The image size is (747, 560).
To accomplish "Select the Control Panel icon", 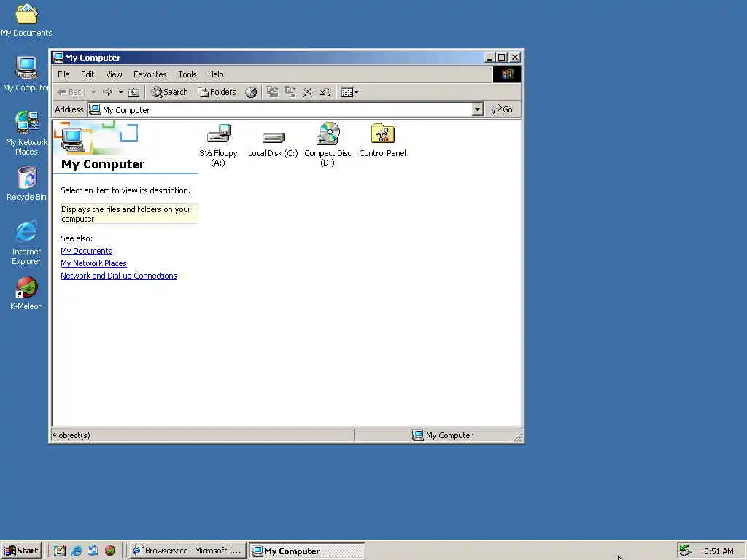I will (382, 140).
